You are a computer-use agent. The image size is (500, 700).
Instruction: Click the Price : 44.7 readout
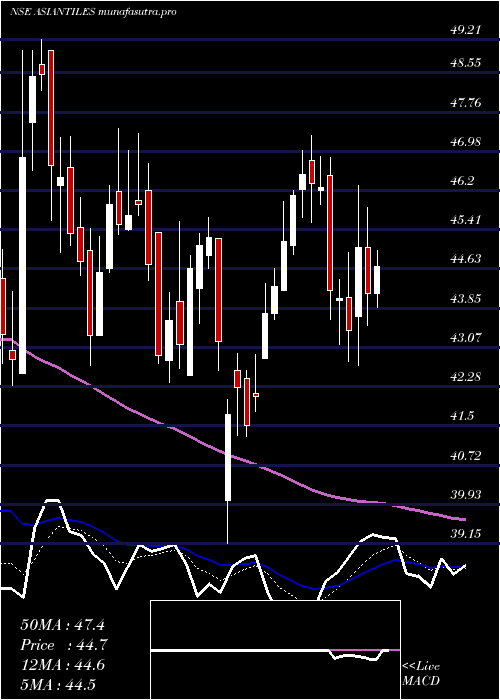[x=64, y=645]
